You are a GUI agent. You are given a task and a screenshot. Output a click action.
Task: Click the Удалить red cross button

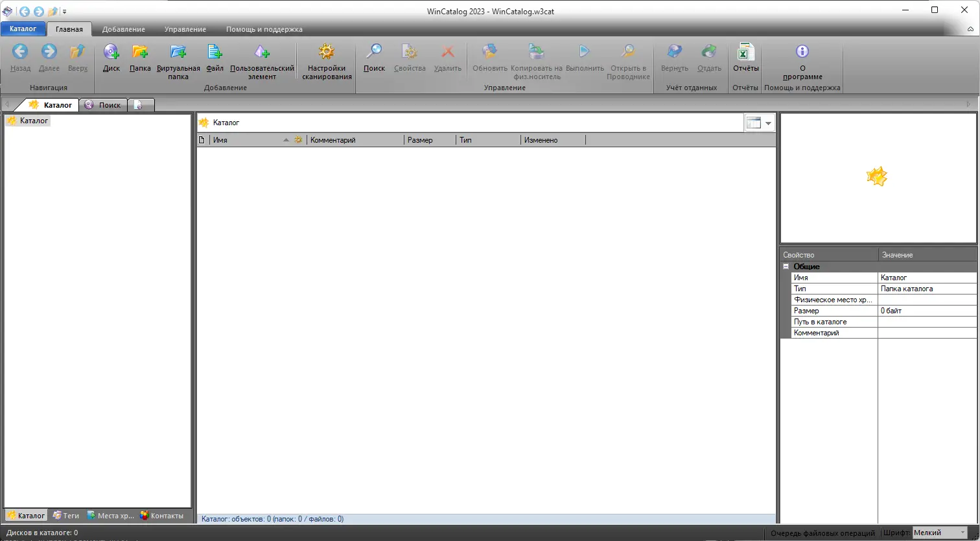tap(448, 57)
